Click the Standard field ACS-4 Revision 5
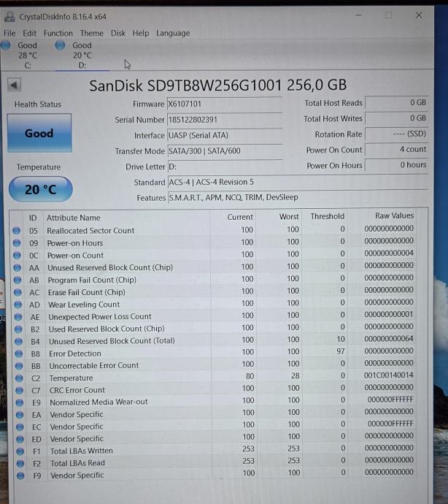Image resolution: width=448 pixels, height=504 pixels. [298, 182]
